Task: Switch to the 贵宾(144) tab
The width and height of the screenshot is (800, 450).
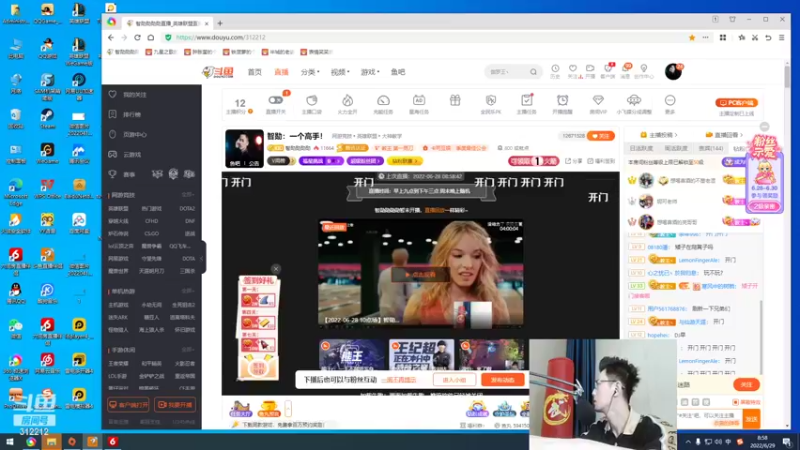Action: (x=711, y=148)
